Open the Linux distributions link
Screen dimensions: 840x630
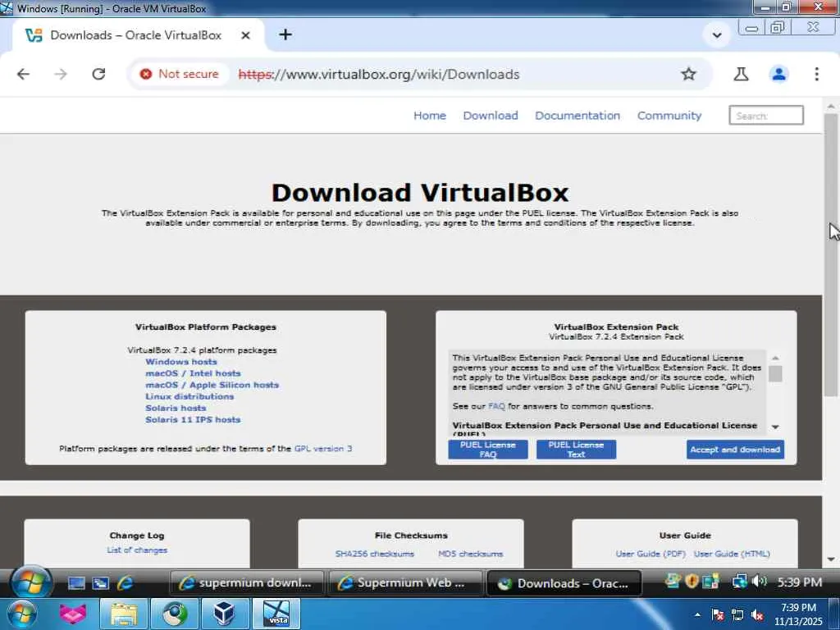(x=189, y=396)
